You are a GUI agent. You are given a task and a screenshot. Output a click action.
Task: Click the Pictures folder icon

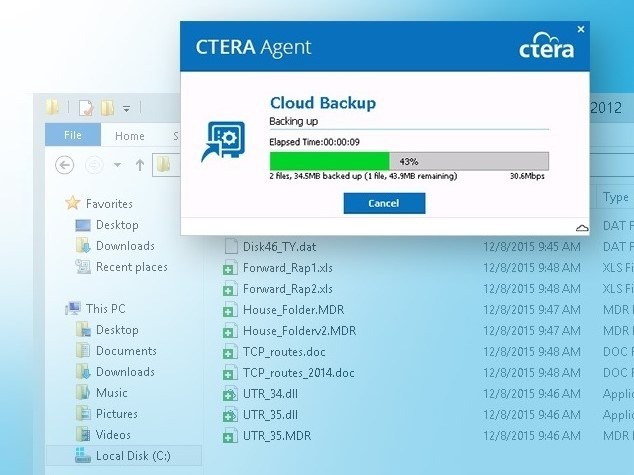pyautogui.click(x=83, y=414)
